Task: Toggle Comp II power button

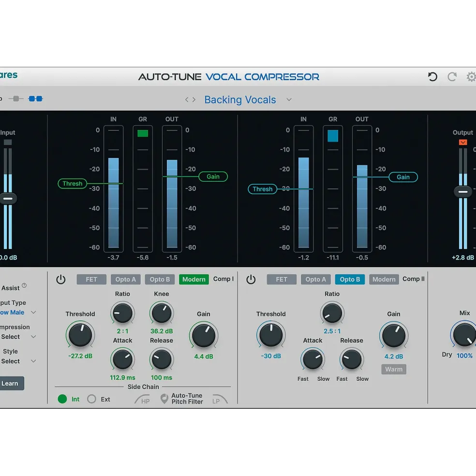Action: click(251, 279)
